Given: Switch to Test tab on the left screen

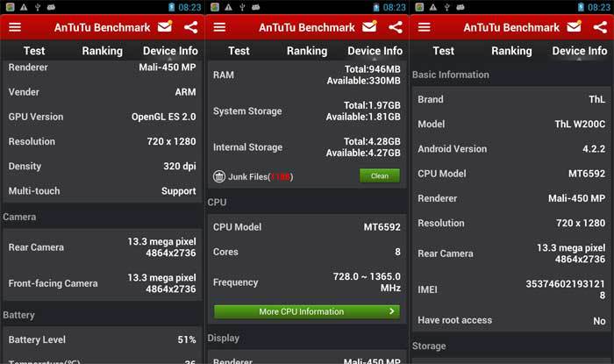Looking at the screenshot, I should [x=34, y=51].
